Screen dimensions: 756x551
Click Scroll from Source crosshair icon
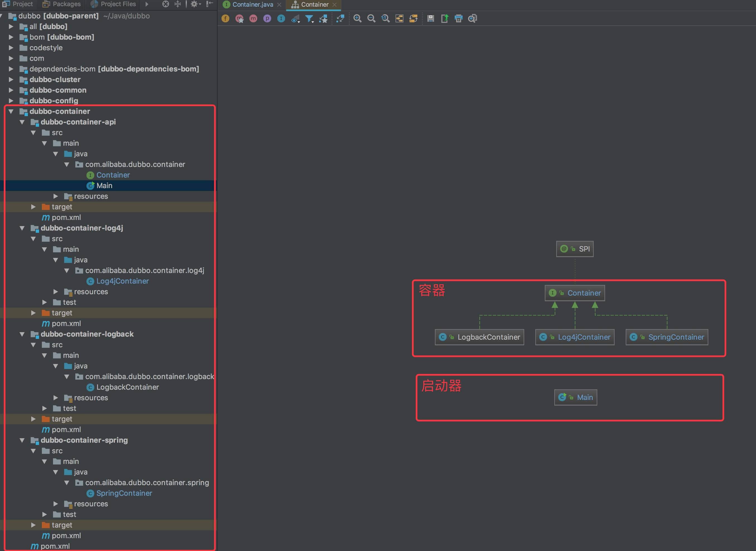click(x=166, y=4)
